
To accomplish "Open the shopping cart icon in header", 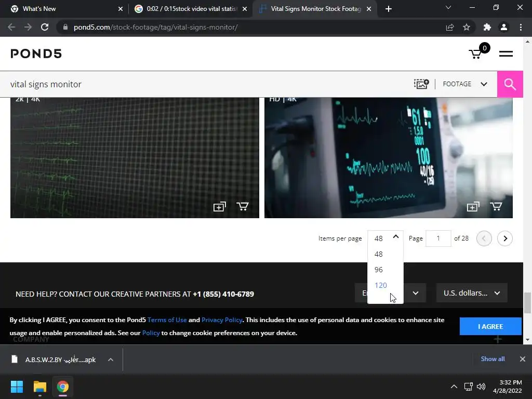I will coord(478,52).
